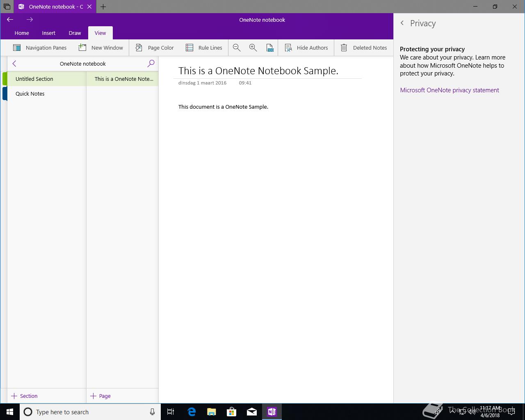Go forward using the ribbon forward arrow
Viewport: 525px width, 420px height.
[x=30, y=19]
